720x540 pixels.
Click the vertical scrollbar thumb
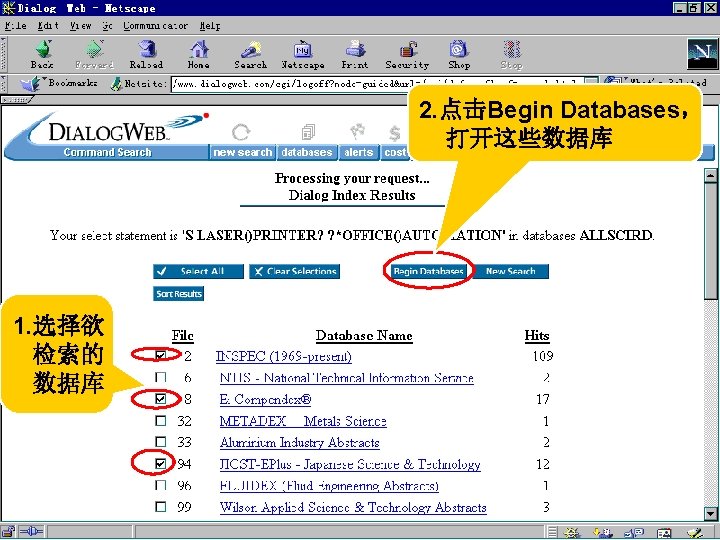[x=710, y=242]
